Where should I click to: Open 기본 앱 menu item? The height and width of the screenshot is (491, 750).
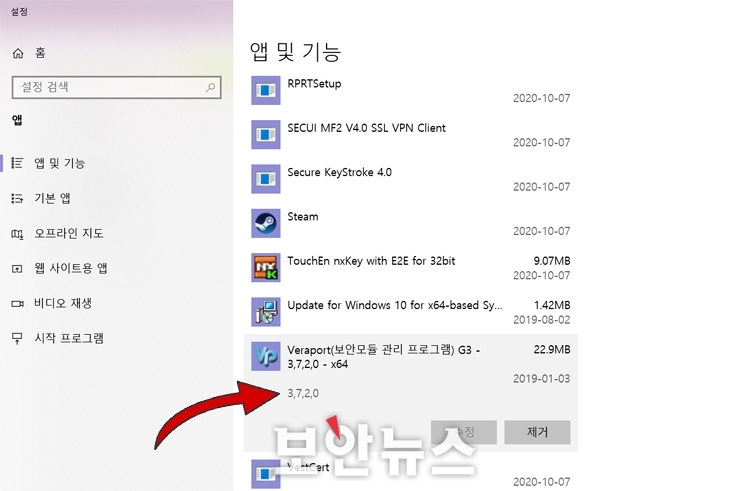[52, 198]
